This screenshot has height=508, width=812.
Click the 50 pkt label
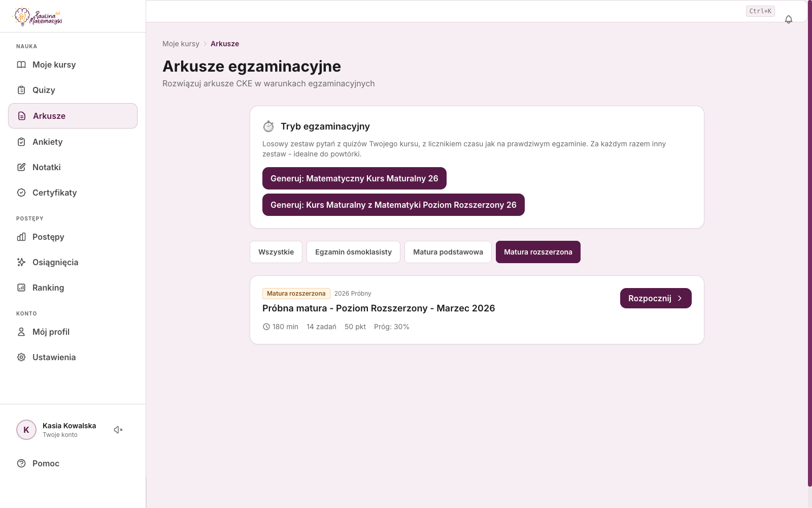(x=355, y=327)
